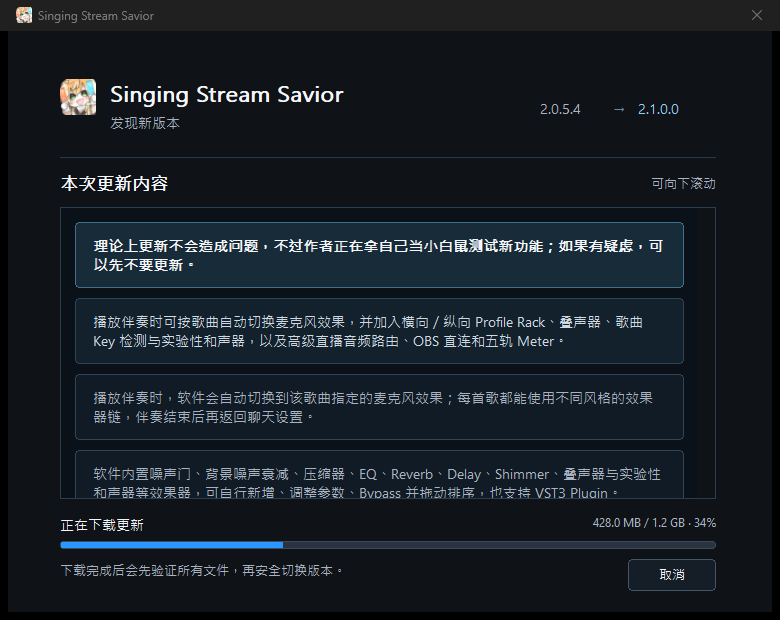Click the bold warning note starting 理论上更新

379,255
